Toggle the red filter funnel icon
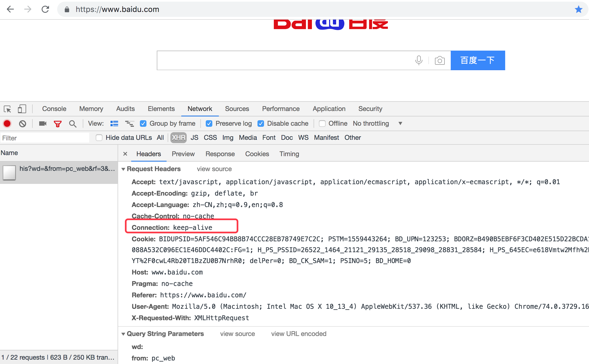This screenshot has width=589, height=364. click(57, 124)
